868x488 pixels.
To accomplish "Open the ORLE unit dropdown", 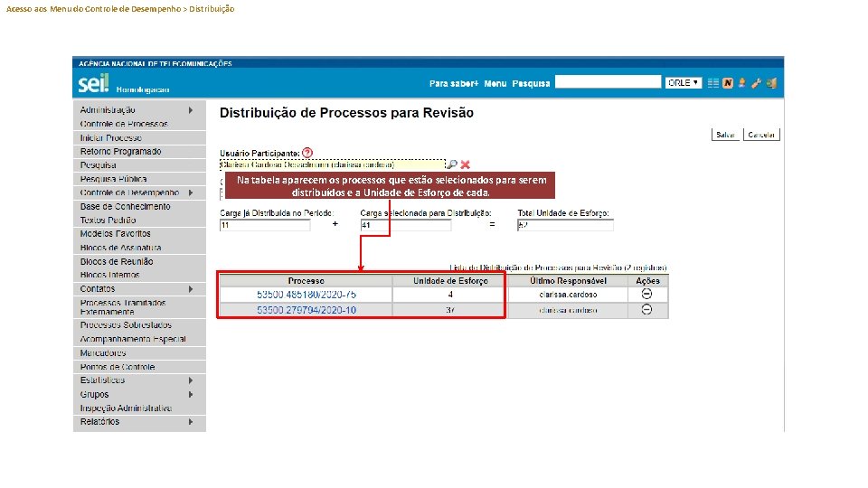I will coord(684,82).
